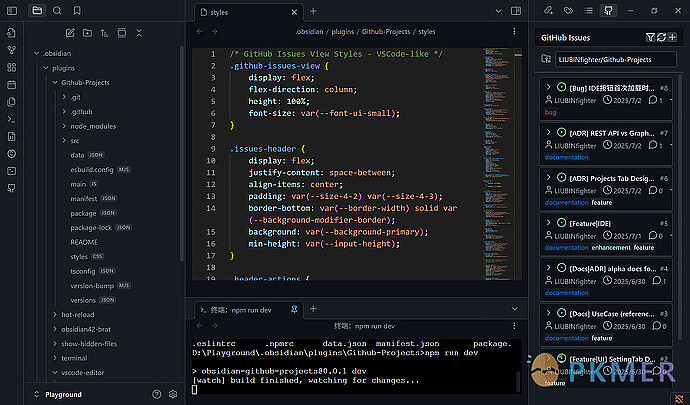Navigate back in the styles editor

coord(199,31)
